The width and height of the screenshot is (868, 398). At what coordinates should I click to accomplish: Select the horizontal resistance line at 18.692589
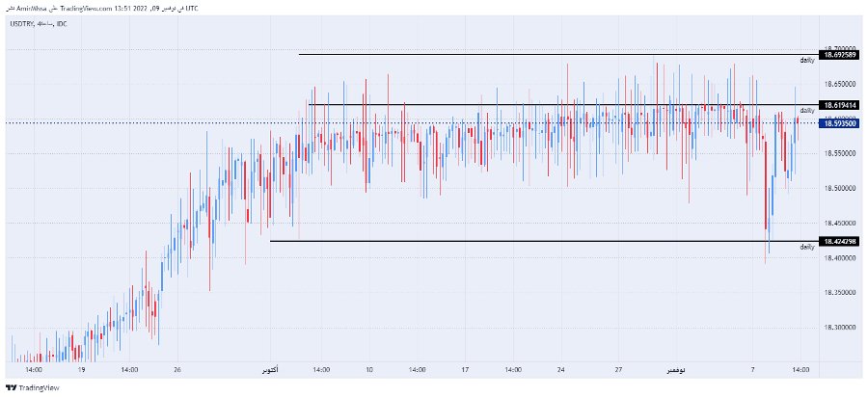[x=558, y=54]
